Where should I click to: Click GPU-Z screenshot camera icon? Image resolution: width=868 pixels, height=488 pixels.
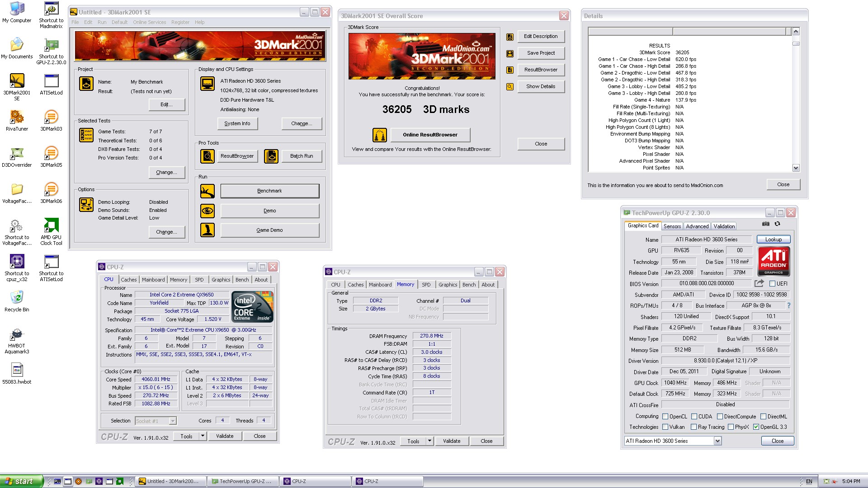click(x=765, y=224)
